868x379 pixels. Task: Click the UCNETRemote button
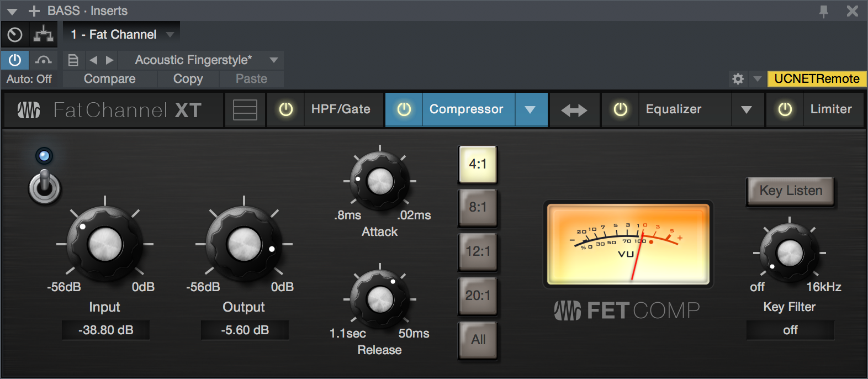point(817,79)
